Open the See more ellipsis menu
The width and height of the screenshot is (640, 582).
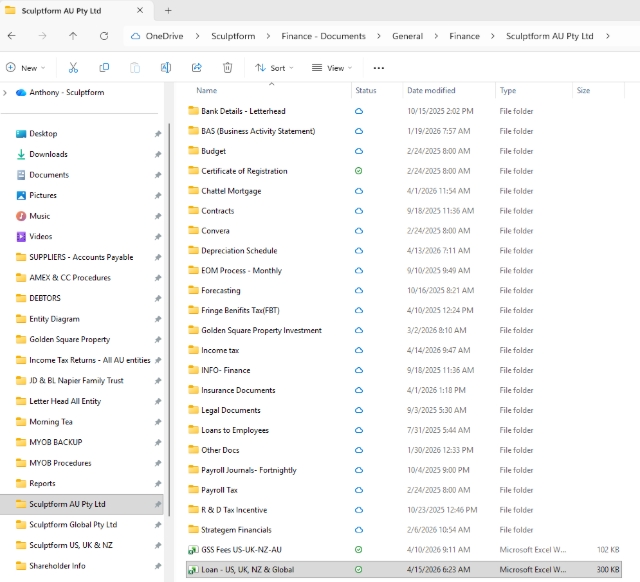[379, 68]
